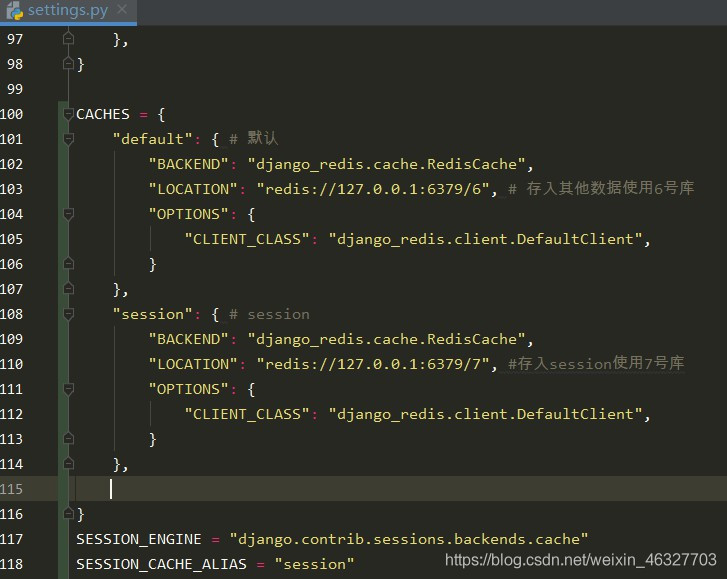Collapse the CACHES dictionary fold marker
This screenshot has width=727, height=579.
click(68, 114)
